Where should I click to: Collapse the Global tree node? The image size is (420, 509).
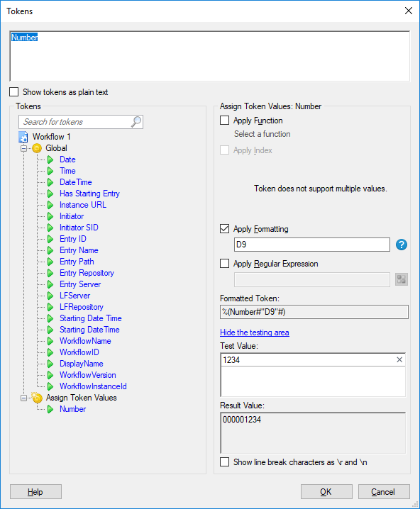tap(23, 148)
